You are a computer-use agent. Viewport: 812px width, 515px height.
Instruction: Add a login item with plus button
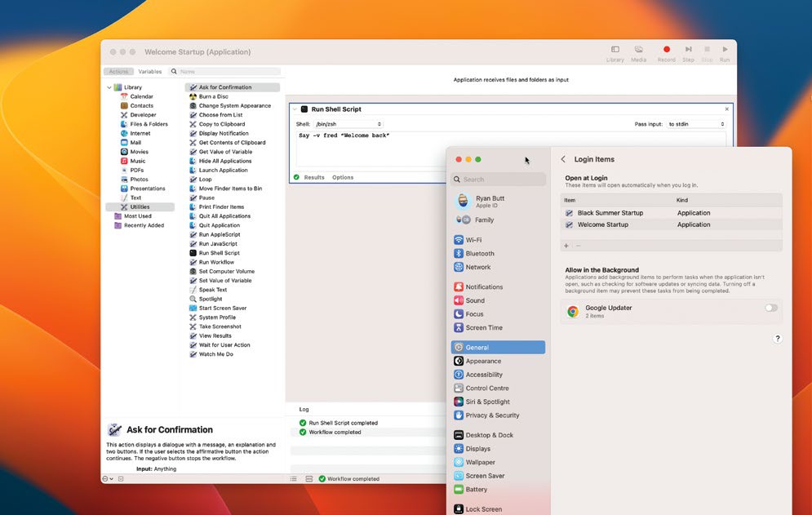(566, 246)
